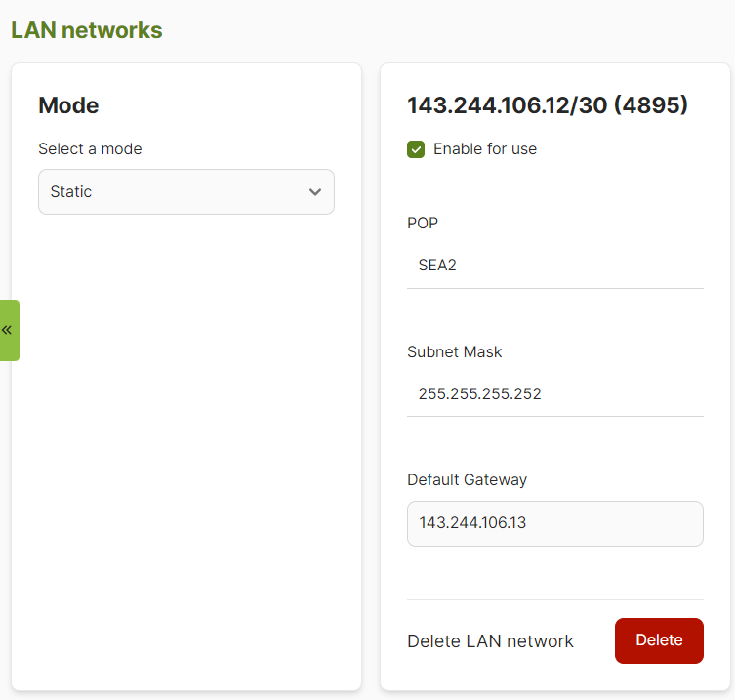Click the 'Static' text in mode selector

tap(71, 192)
